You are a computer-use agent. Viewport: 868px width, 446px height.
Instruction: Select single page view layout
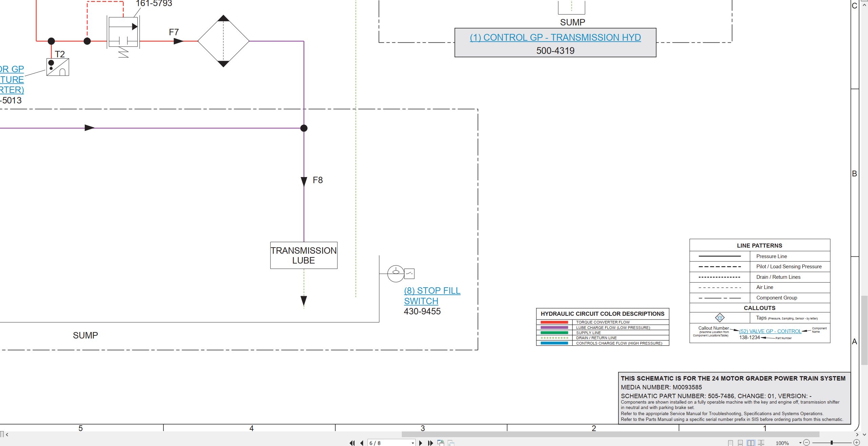coord(730,443)
